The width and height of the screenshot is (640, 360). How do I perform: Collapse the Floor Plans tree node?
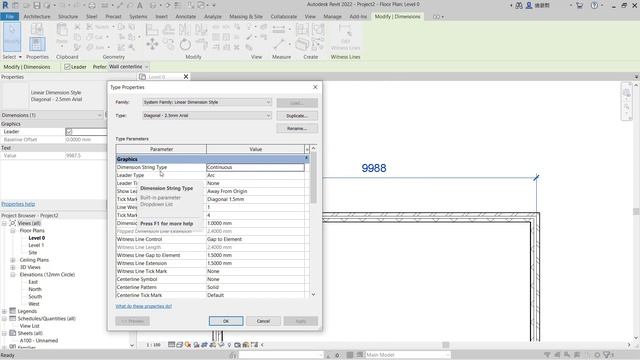pos(13,231)
